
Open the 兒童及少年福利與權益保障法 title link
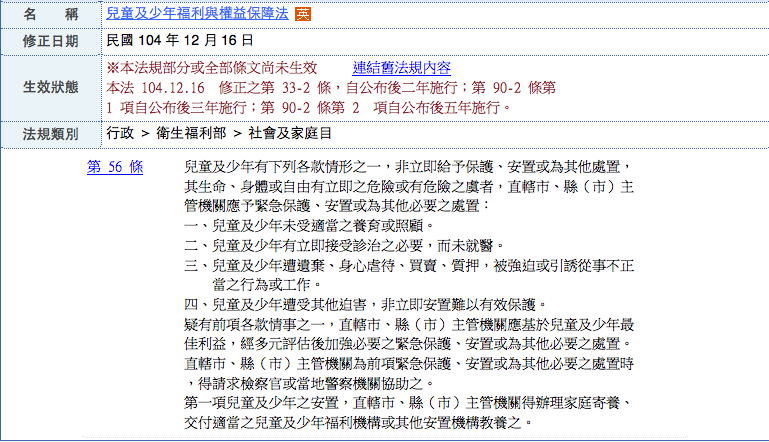pos(199,15)
